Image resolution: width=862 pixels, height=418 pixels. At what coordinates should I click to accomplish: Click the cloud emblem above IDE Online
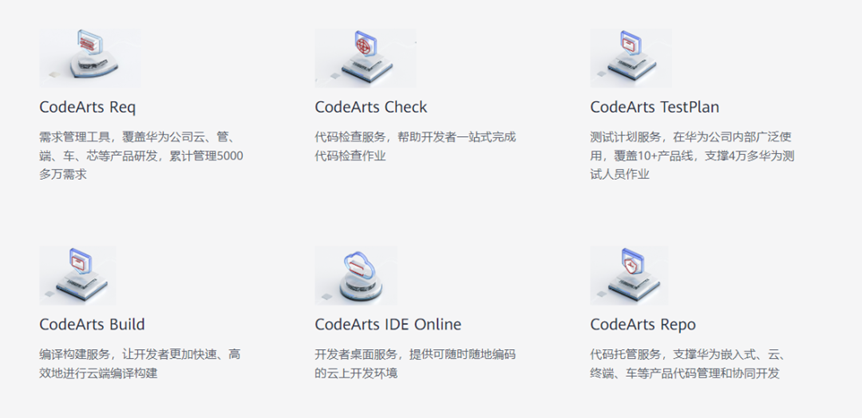pos(358,266)
